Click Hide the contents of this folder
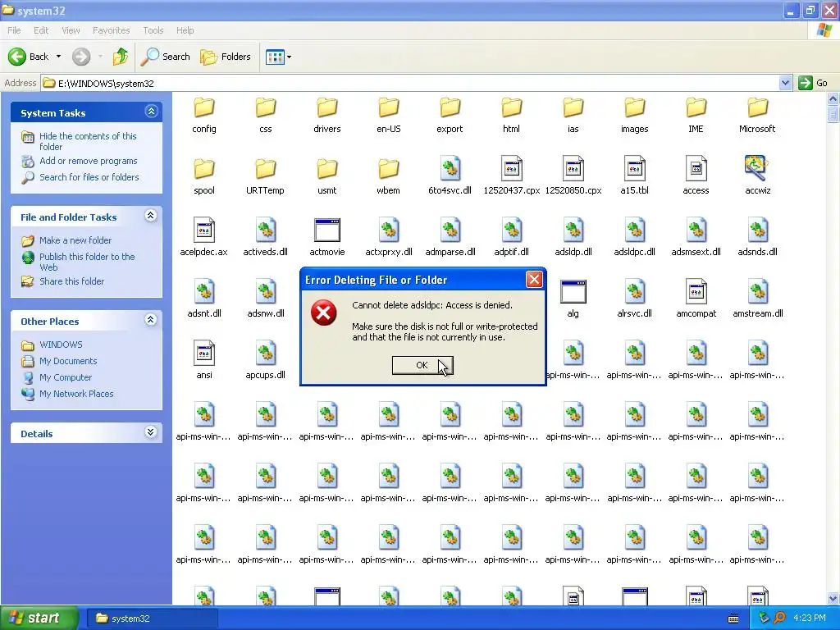The height and width of the screenshot is (630, 840). (88, 141)
